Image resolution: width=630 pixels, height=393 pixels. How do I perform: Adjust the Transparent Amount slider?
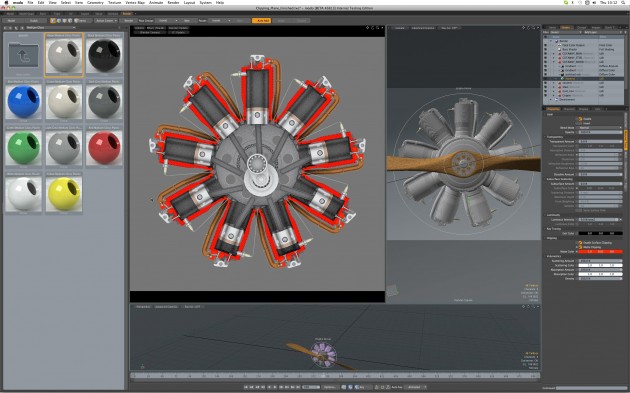click(600, 141)
